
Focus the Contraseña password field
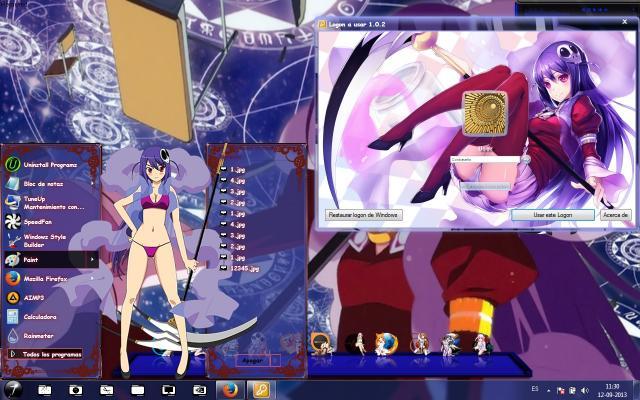(485, 160)
